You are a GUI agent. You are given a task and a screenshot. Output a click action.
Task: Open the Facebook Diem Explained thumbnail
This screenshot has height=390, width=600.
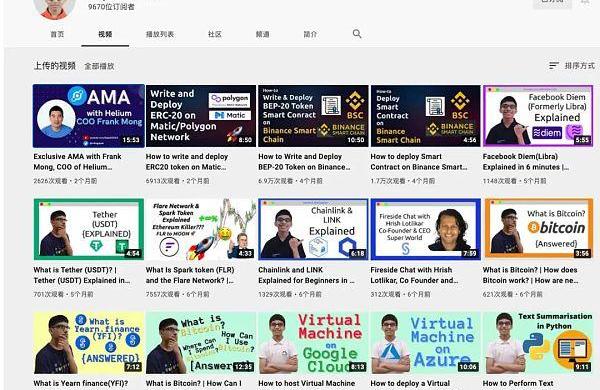click(538, 116)
